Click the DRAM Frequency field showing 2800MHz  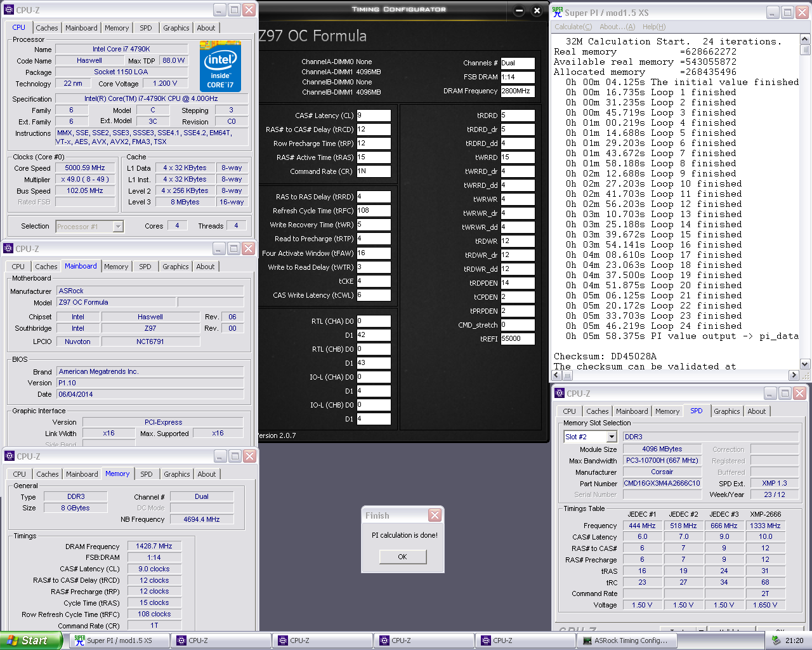click(518, 91)
